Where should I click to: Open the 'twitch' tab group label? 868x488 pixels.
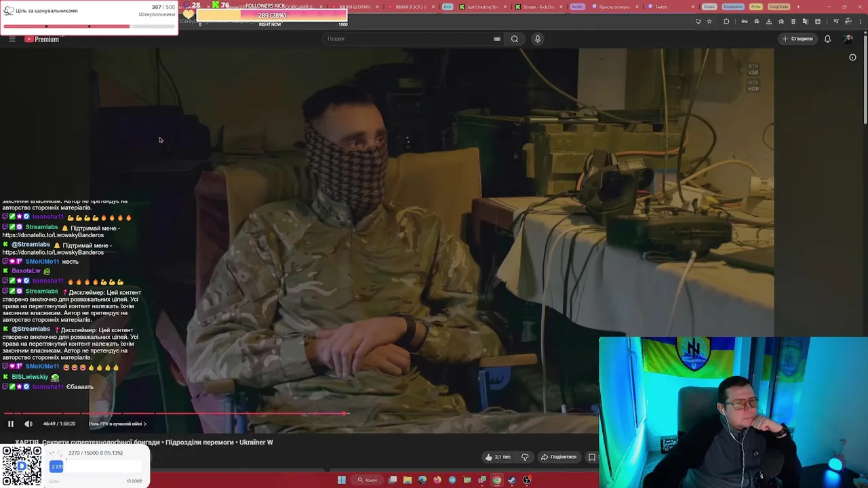coord(577,7)
